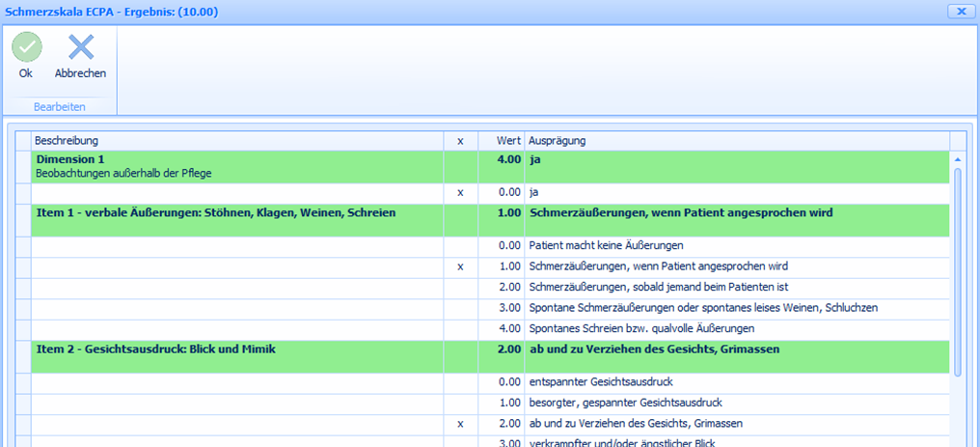Click the x column header
This screenshot has width=980, height=447.
click(460, 141)
